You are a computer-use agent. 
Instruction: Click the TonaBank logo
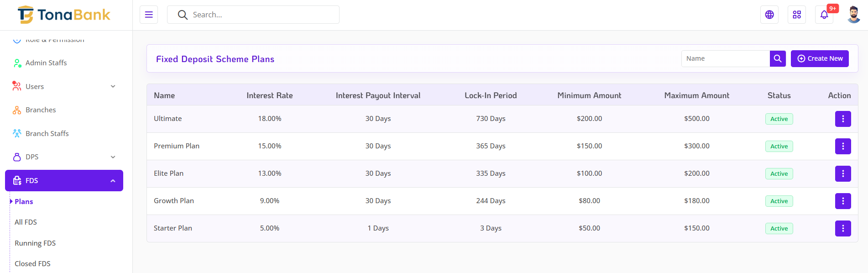tap(64, 15)
